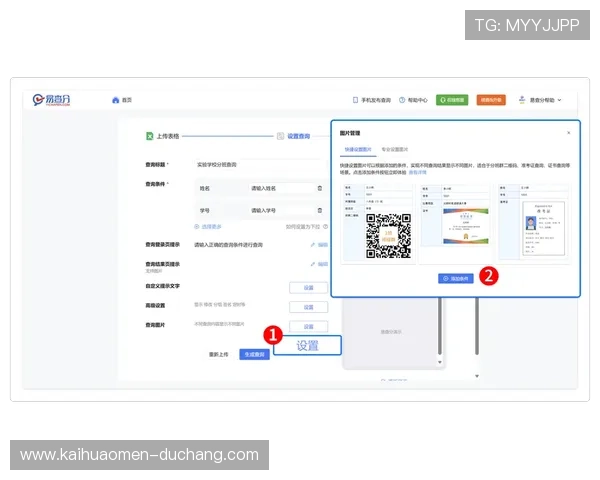Click 设置 for 查询图片

click(x=308, y=327)
